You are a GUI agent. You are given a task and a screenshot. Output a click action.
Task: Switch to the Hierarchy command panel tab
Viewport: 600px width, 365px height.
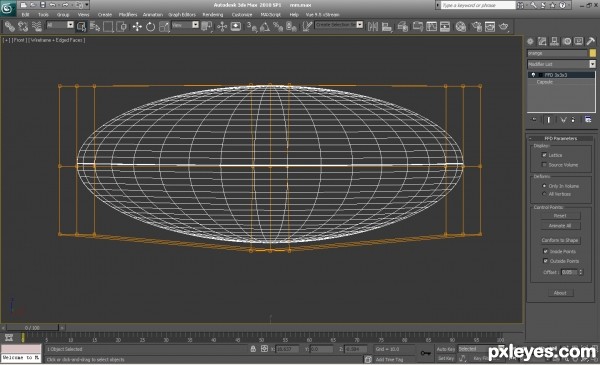(x=554, y=41)
